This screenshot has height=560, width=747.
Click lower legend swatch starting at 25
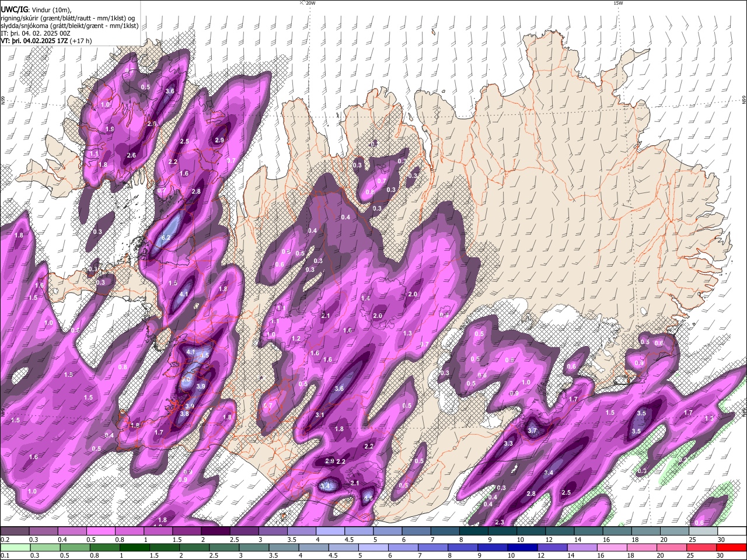pos(701,548)
